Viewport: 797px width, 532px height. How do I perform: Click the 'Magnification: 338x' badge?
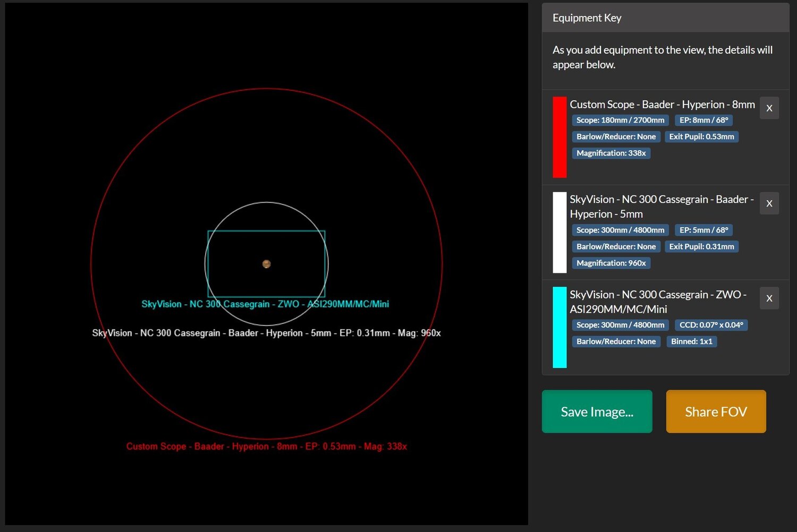[x=611, y=153]
